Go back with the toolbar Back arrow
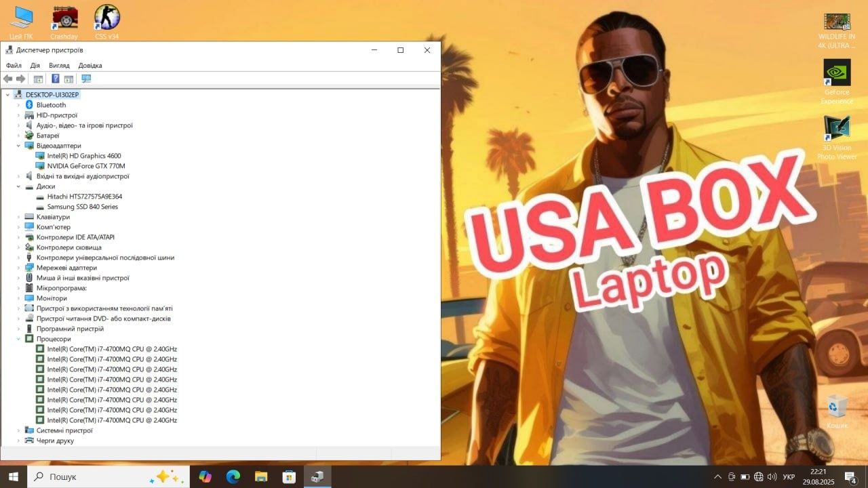This screenshot has height=488, width=868. 8,79
